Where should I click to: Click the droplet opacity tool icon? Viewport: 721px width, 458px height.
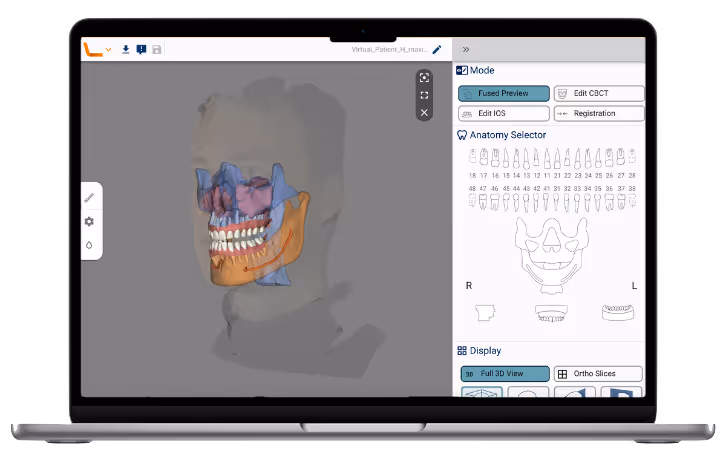point(89,245)
